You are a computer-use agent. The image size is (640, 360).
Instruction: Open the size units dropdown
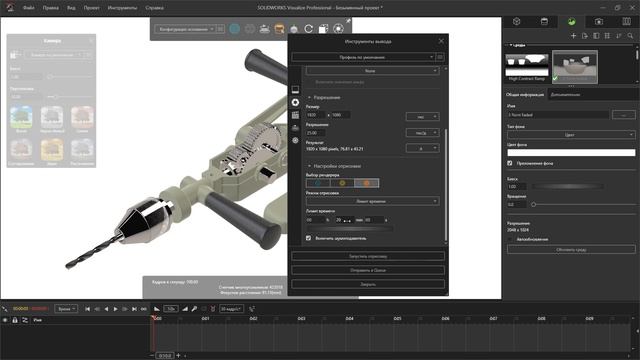(422, 117)
